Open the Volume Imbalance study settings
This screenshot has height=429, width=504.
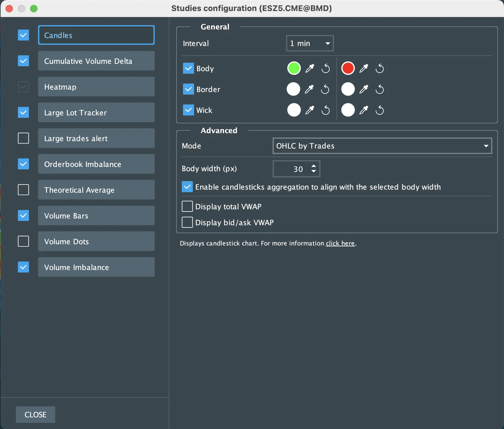pyautogui.click(x=96, y=267)
